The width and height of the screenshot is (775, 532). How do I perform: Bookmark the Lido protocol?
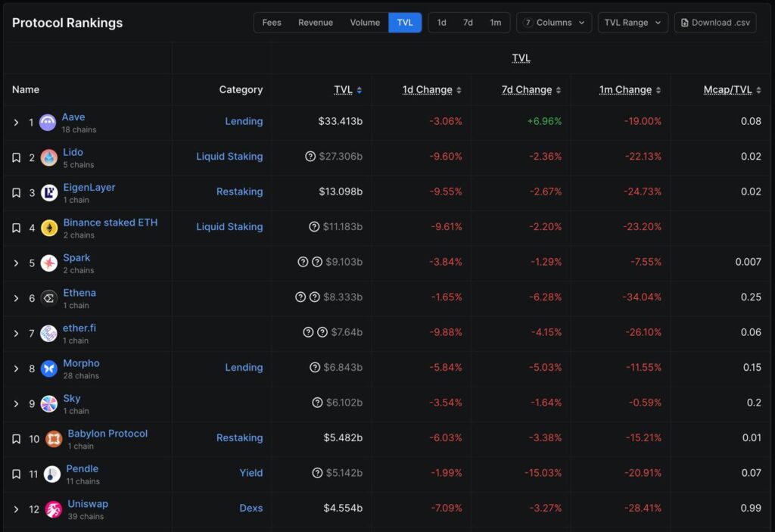coord(16,157)
